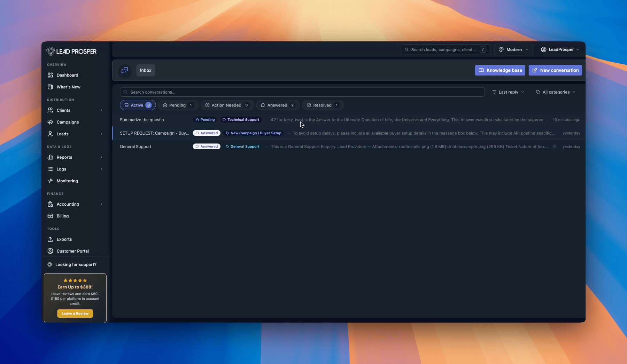627x364 pixels.
Task: Click the Customer Portal user icon
Action: [x=50, y=251]
